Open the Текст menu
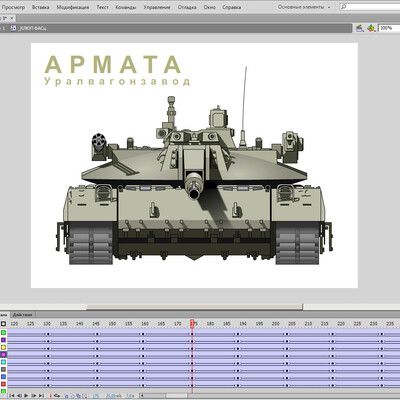This screenshot has height=400, width=400. [x=102, y=7]
